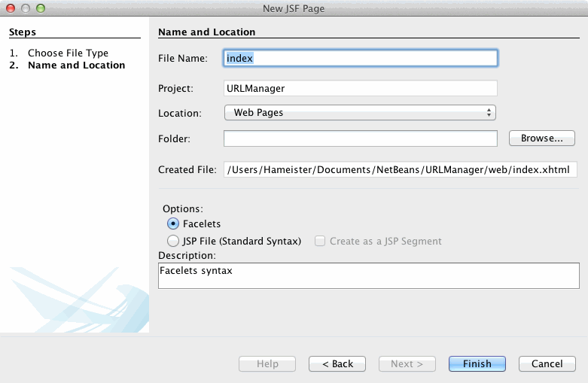Viewport: 588px width, 383px height.
Task: Click the Finish button
Action: point(477,363)
